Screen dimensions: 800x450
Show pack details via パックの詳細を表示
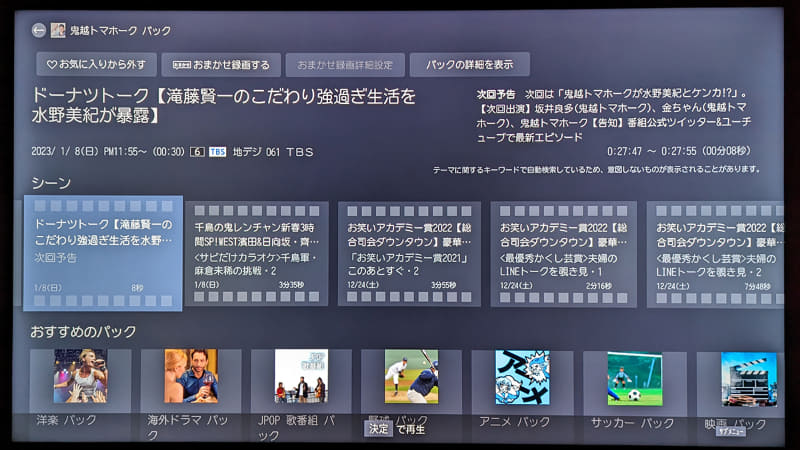tap(469, 65)
